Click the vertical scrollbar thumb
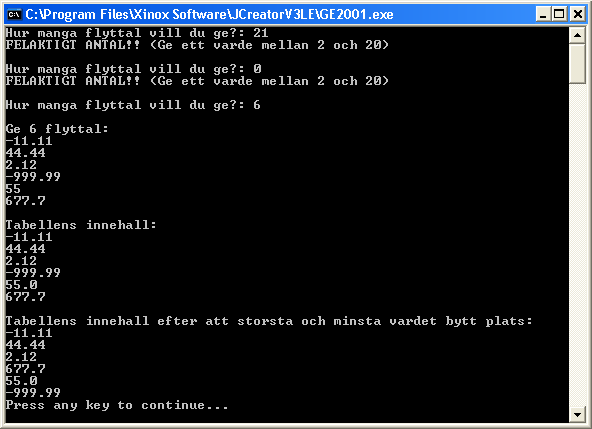The width and height of the screenshot is (592, 429). tap(577, 63)
